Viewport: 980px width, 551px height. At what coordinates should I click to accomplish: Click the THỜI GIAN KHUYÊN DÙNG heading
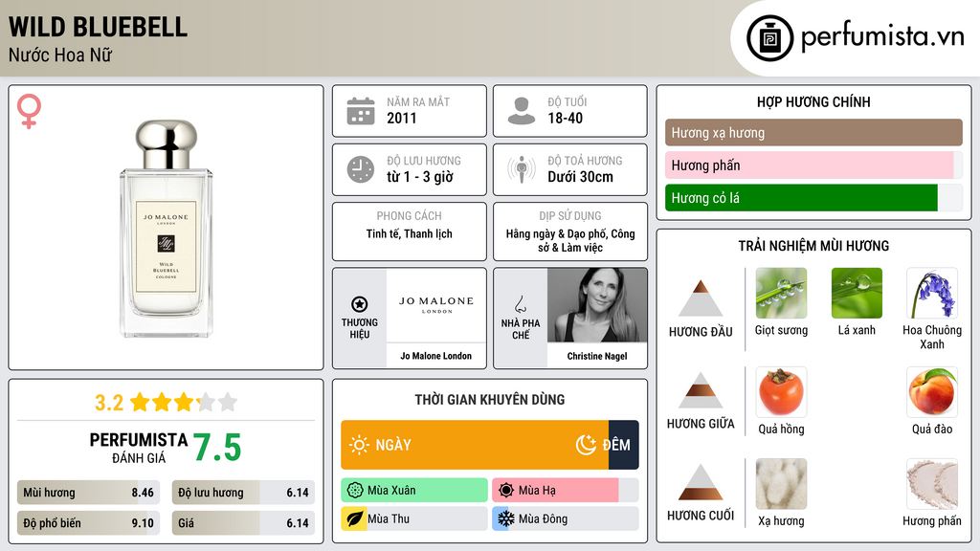click(x=490, y=400)
